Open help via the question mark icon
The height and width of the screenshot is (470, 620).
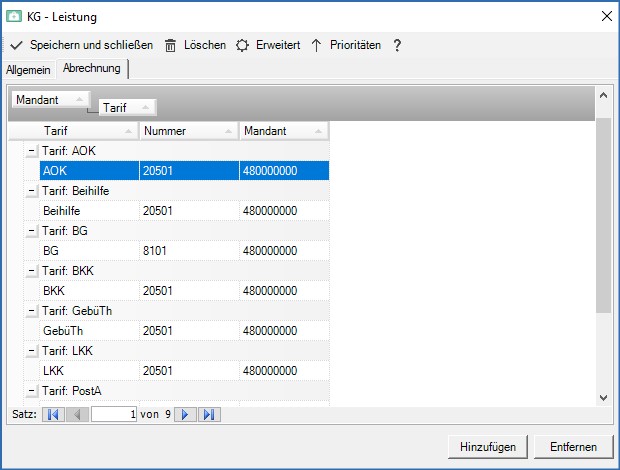tap(397, 46)
